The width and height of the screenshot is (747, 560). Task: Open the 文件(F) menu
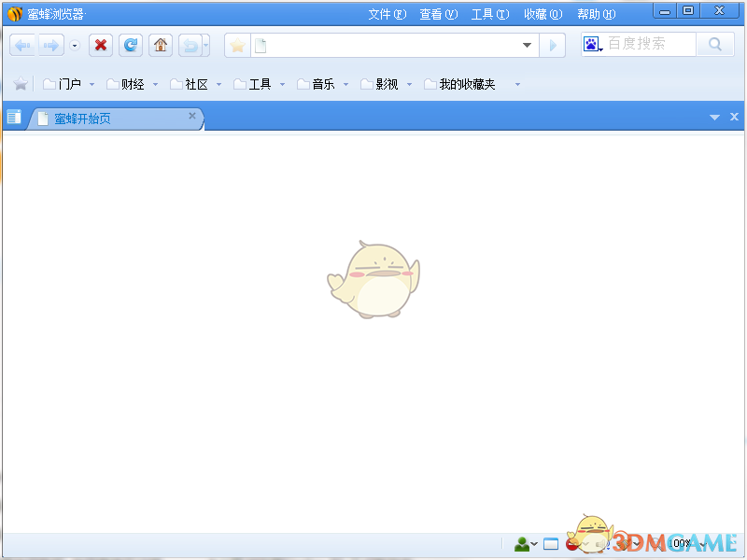(388, 14)
